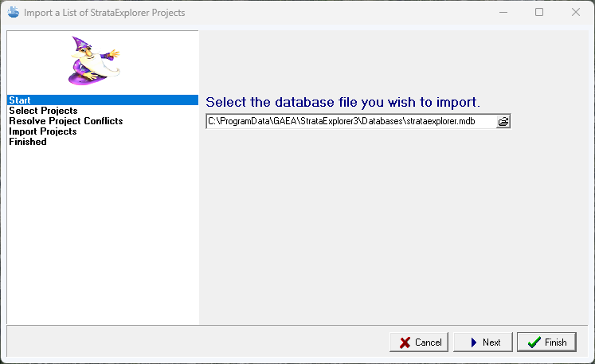
Task: Click the blue arrow icon on Next
Action: point(473,342)
